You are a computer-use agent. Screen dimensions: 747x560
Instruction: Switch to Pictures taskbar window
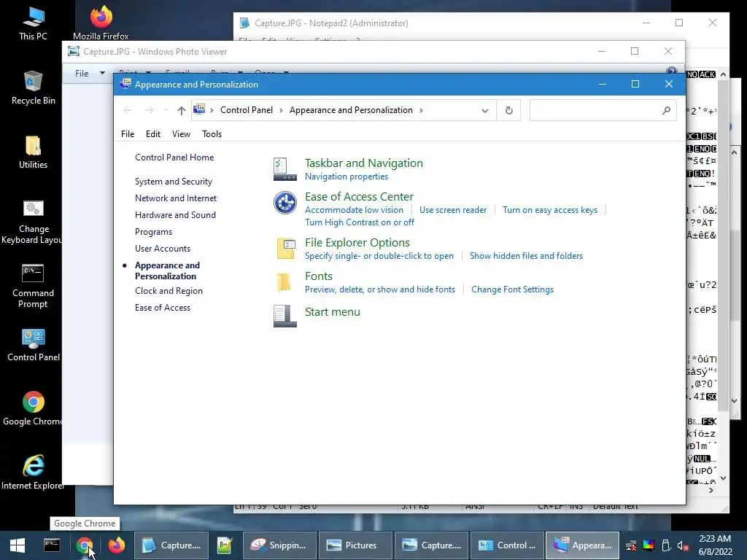pyautogui.click(x=355, y=545)
